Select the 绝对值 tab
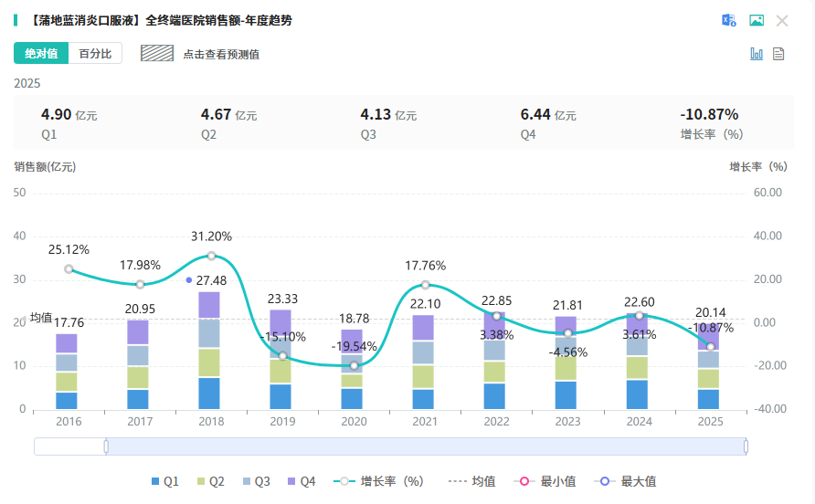 41,54
